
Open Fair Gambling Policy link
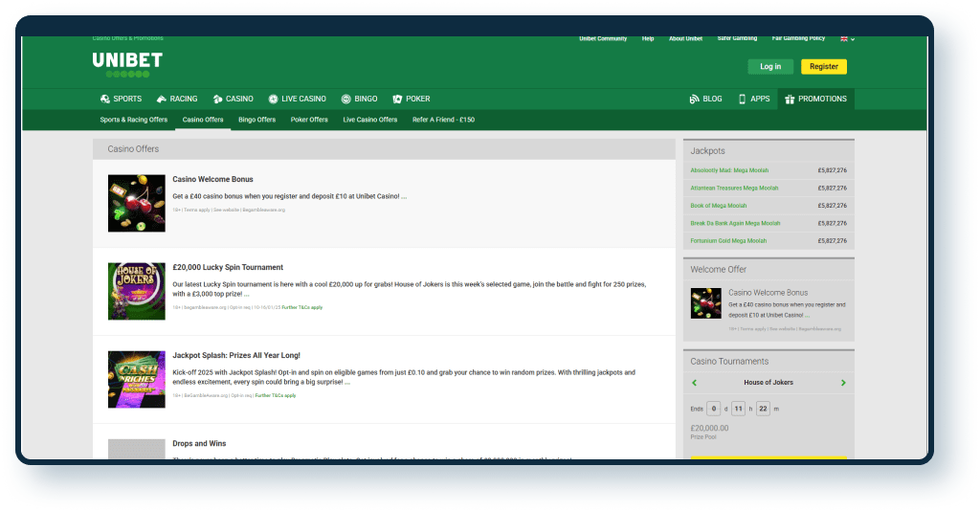click(x=798, y=38)
